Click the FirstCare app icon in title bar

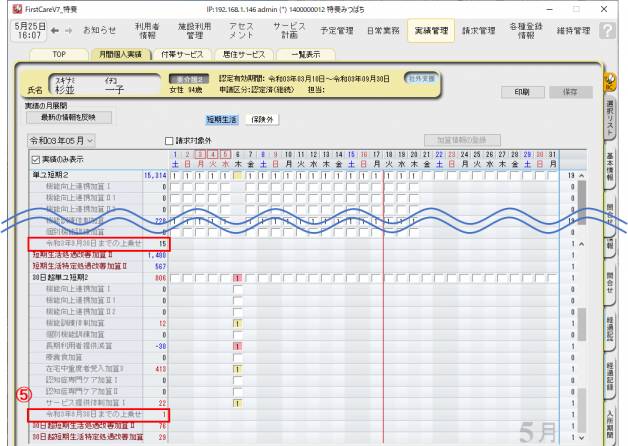pyautogui.click(x=8, y=7)
